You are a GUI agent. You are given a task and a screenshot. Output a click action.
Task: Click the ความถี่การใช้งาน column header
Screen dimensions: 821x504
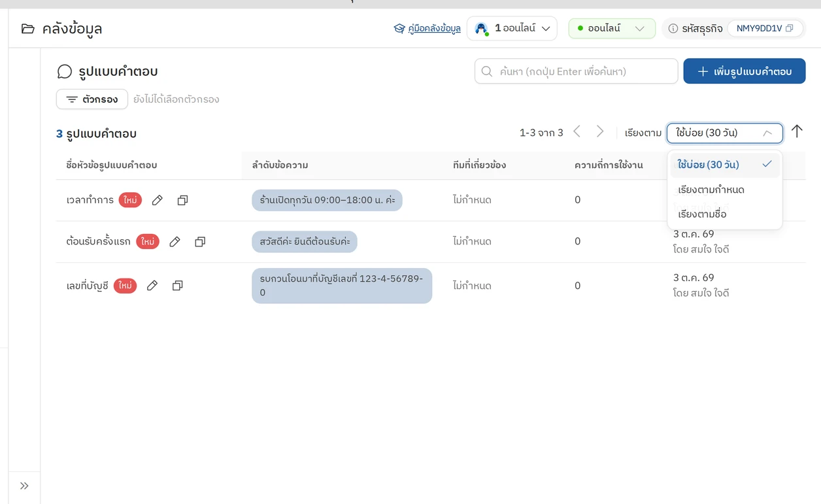tap(609, 165)
